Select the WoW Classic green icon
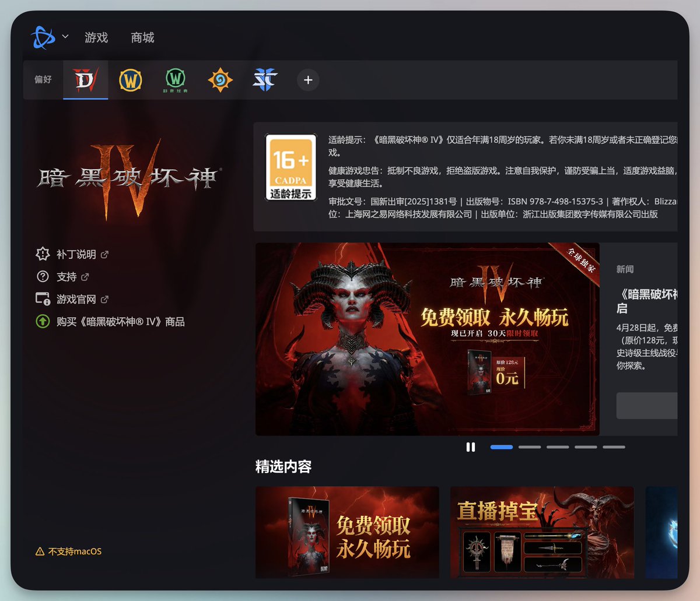Viewport: 700px width, 601px height. [176, 80]
